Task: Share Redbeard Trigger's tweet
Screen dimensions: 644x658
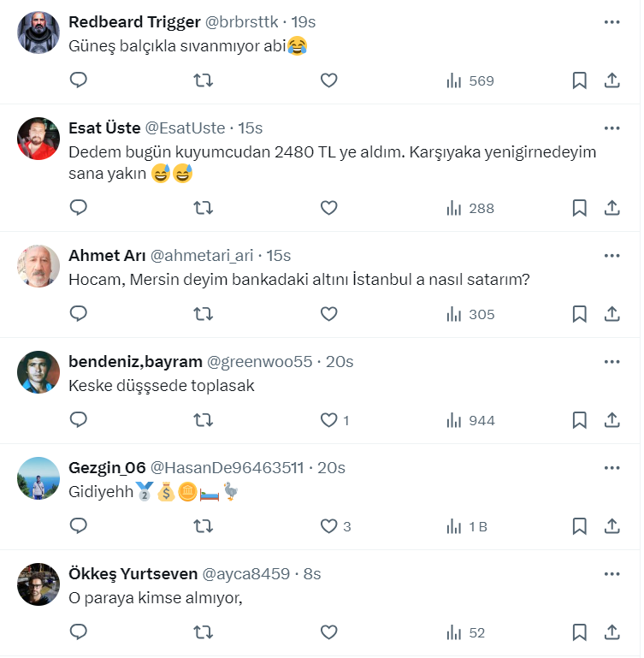Action: [612, 80]
